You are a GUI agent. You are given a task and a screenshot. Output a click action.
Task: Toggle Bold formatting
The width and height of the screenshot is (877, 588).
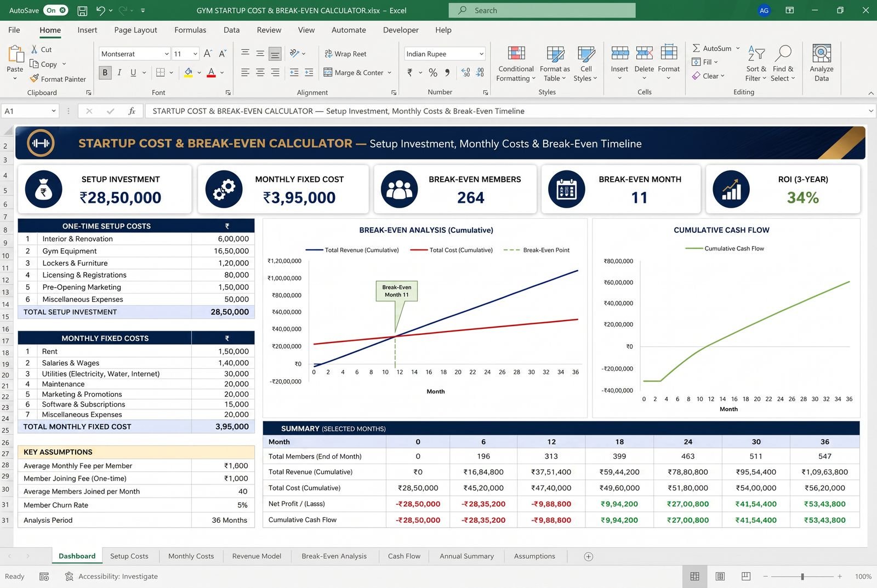coord(105,72)
